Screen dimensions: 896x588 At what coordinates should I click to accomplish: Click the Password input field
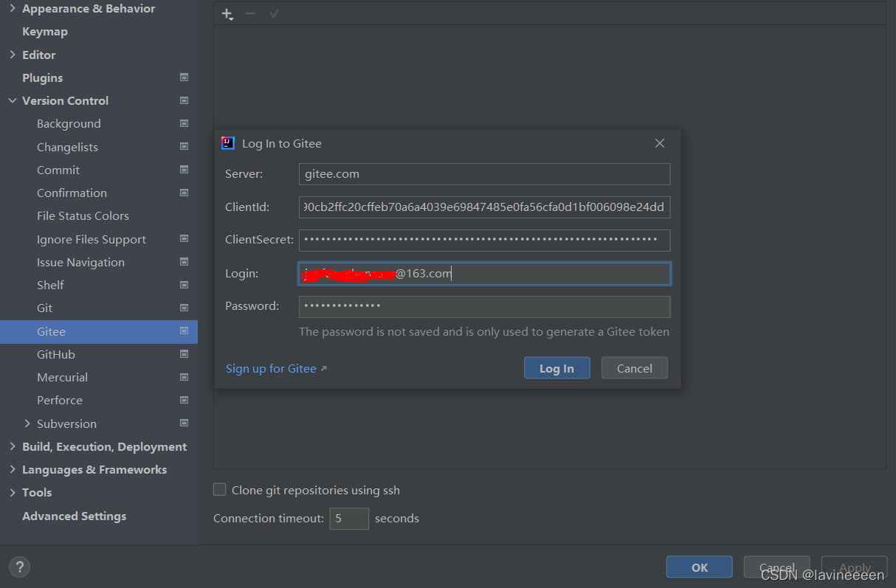point(485,306)
